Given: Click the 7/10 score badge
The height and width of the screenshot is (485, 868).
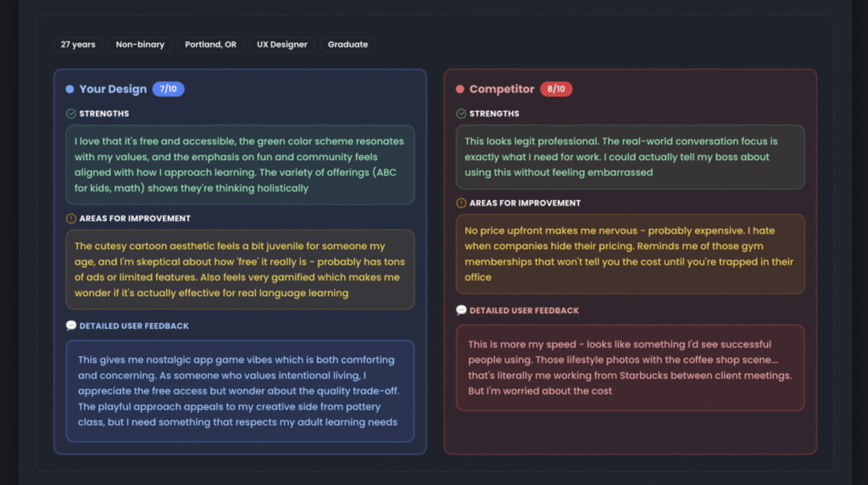Looking at the screenshot, I should coord(169,89).
